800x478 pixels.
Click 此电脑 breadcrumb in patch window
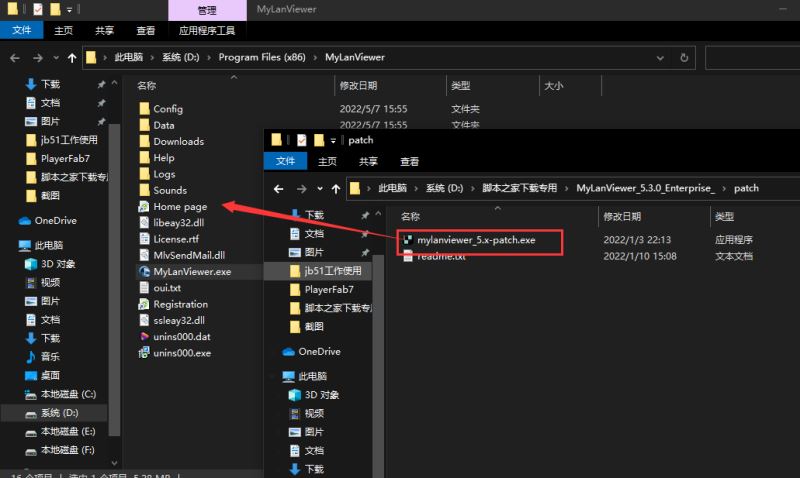[392, 188]
